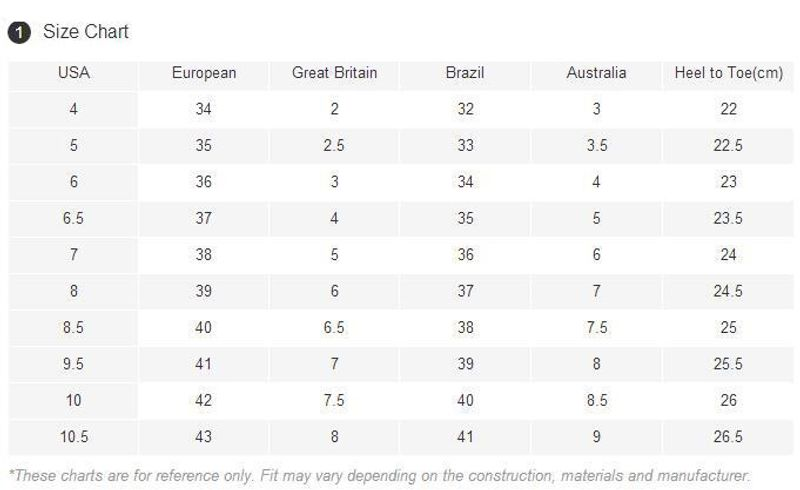Select the European column header
800x490 pixels.
pos(204,73)
